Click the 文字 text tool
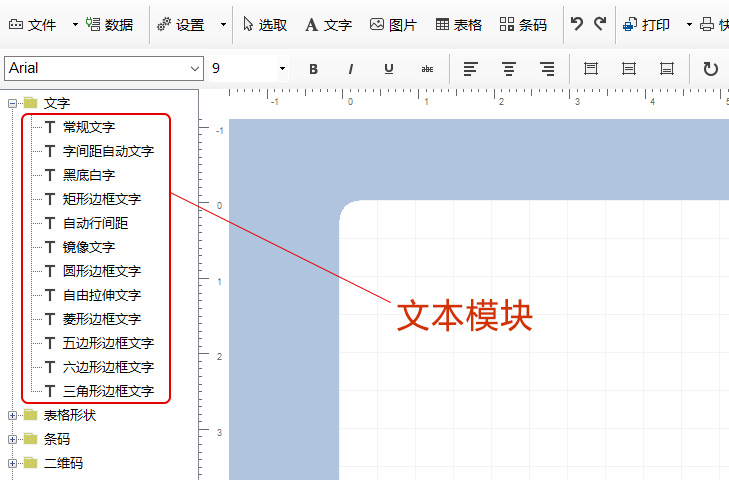The image size is (729, 480). (x=328, y=25)
